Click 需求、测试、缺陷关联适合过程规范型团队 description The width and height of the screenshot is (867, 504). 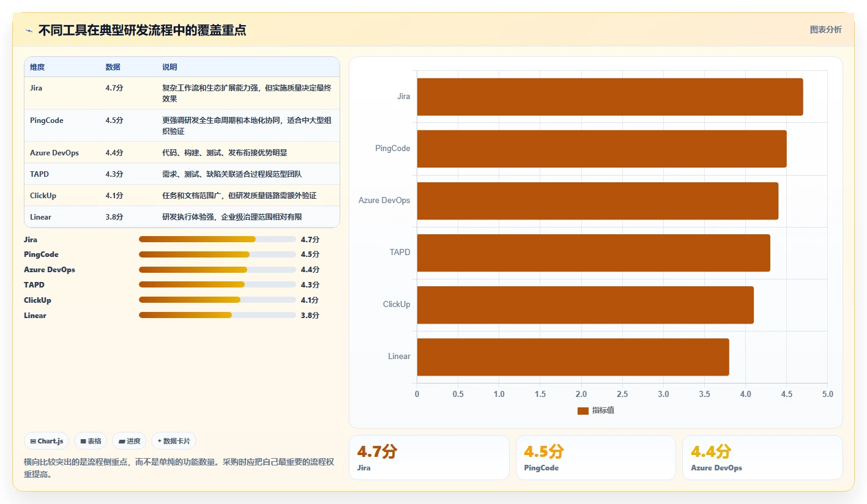232,174
